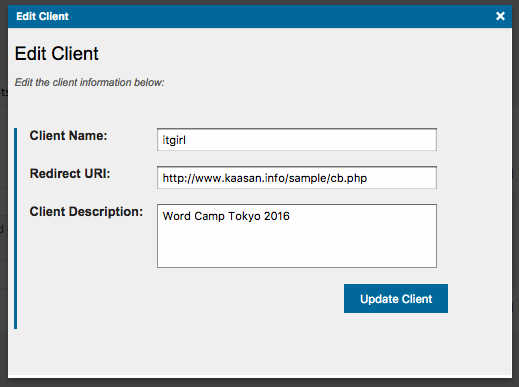Image resolution: width=519 pixels, height=387 pixels.
Task: Click the Client Name input field
Action: (297, 140)
